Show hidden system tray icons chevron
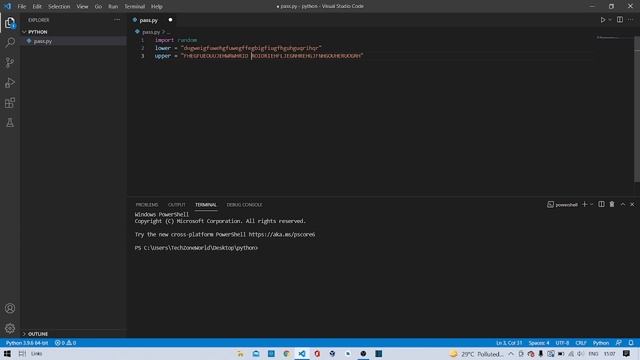The height and width of the screenshot is (360, 640). pyautogui.click(x=511, y=354)
